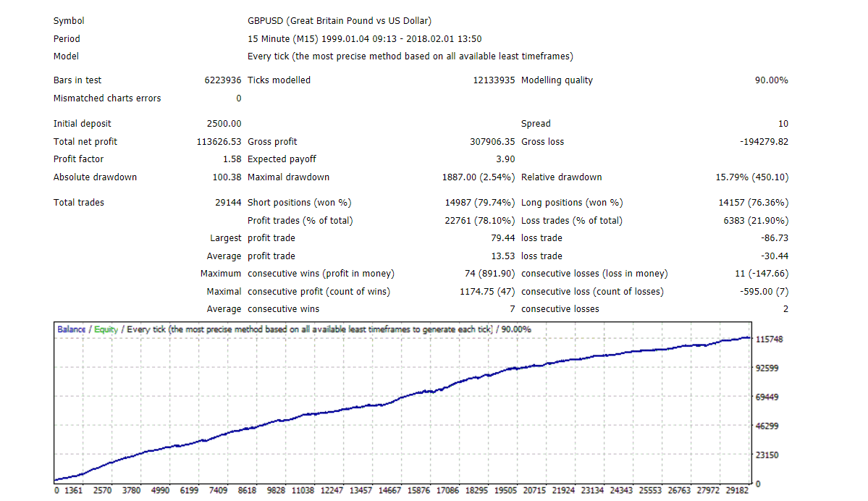Click Gross profit value 307906.35
This screenshot has width=868, height=501.
point(492,142)
